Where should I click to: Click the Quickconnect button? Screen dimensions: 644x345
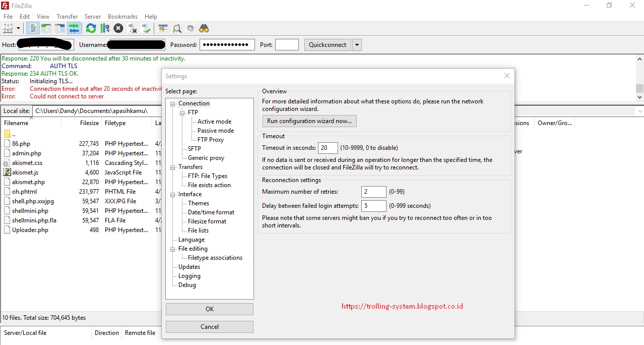click(328, 45)
